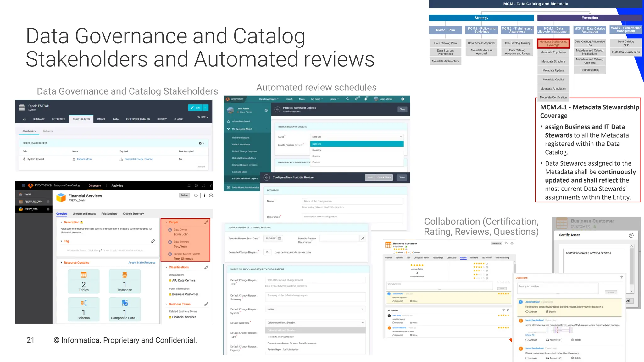Click back arrow beside Configure New Periodic Review

coord(267,178)
